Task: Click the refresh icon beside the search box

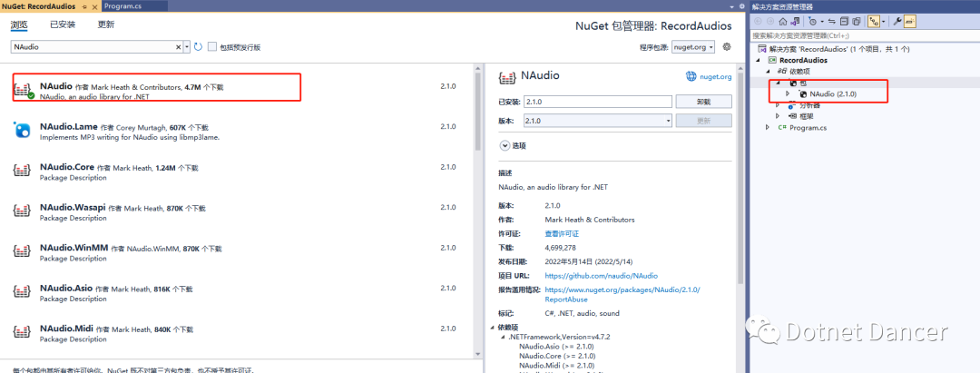Action: (198, 47)
